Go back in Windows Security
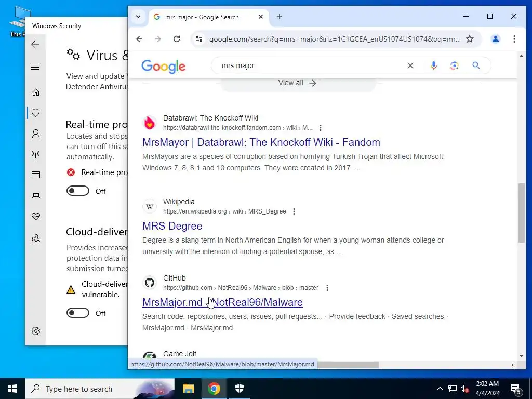Image resolution: width=532 pixels, height=399 pixels. coord(35,44)
